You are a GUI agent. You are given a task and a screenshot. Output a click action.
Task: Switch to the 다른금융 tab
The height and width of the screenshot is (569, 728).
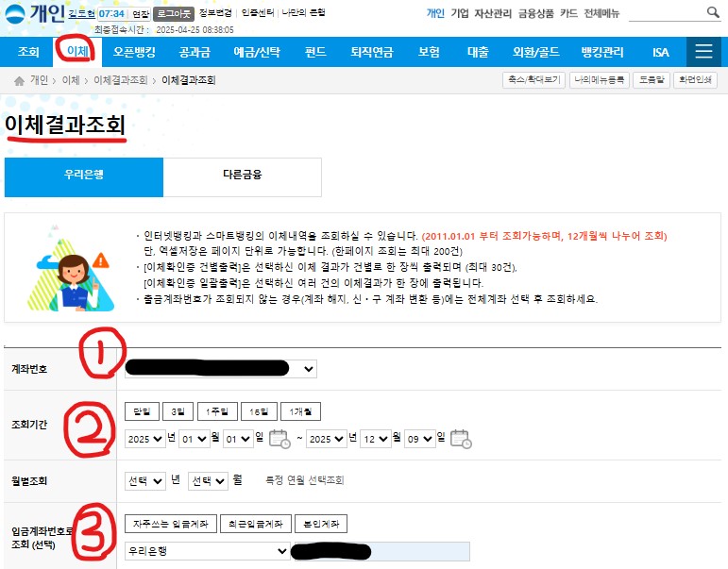[243, 177]
